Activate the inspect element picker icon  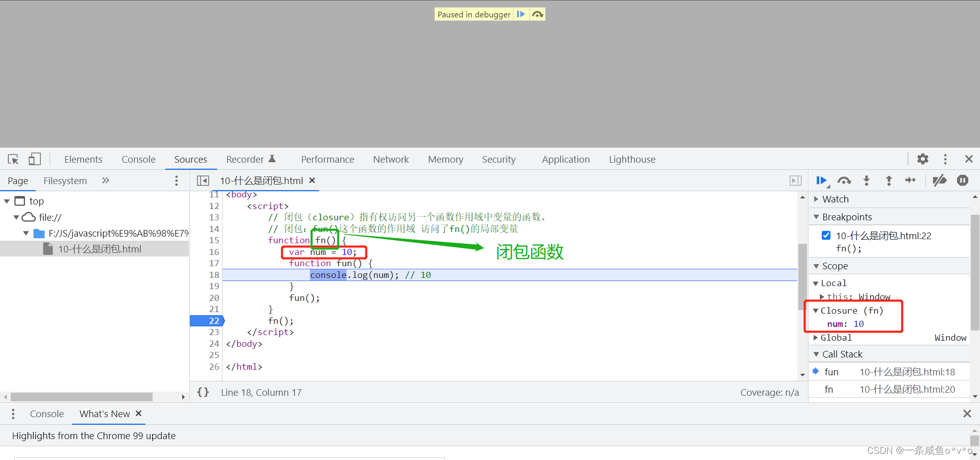pos(13,159)
